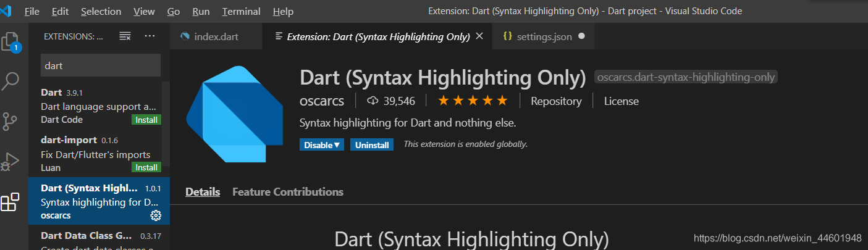Install the dart-import extension
The width and height of the screenshot is (868, 250).
pyautogui.click(x=146, y=167)
